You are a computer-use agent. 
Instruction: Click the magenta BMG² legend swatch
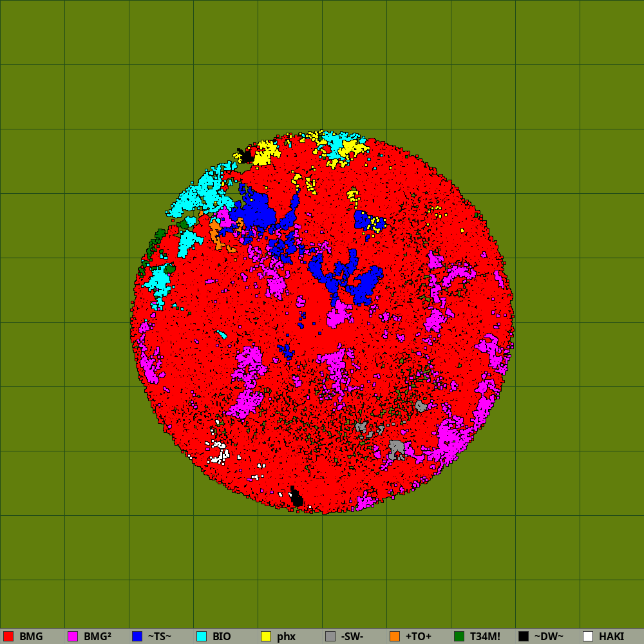(73, 636)
